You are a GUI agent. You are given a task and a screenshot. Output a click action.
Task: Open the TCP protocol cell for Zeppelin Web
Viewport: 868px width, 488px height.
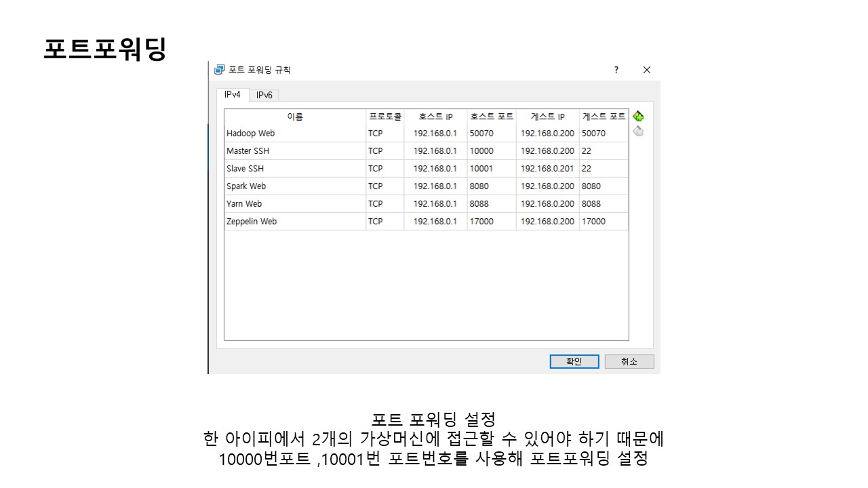coord(385,222)
